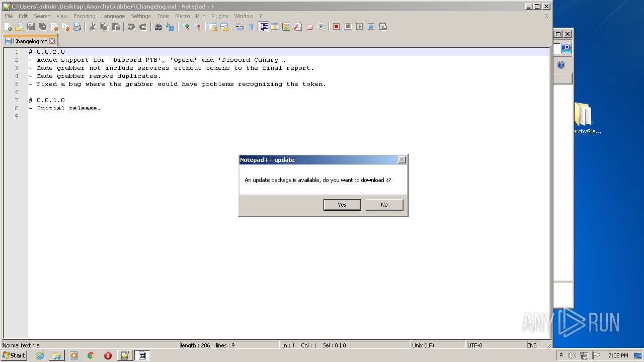
Task: Click the UTF-8 encoding status field
Action: (495, 345)
